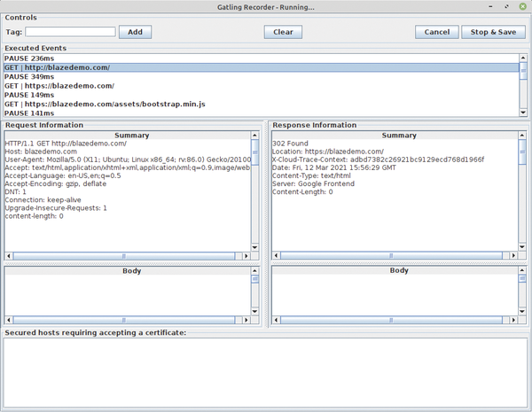The height and width of the screenshot is (412, 532).
Task: Click left arrow of Response Summary horizontal scrollbar
Action: [x=276, y=255]
